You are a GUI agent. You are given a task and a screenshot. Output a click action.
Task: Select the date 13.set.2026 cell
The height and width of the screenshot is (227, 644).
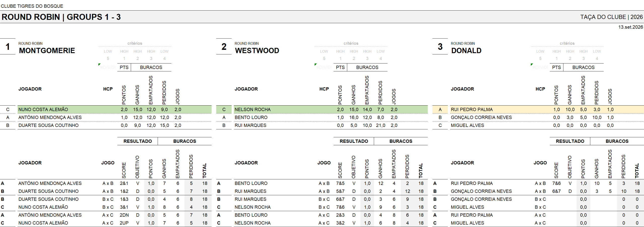pyautogui.click(x=630, y=27)
